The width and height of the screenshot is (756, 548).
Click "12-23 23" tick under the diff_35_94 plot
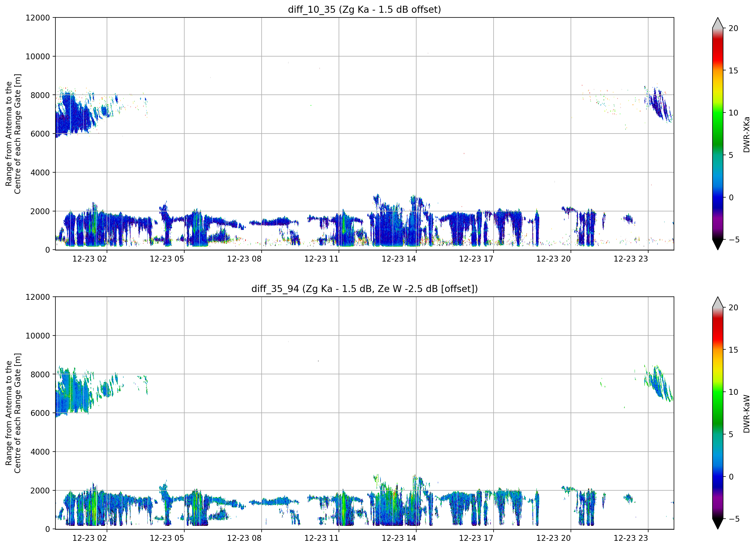point(631,538)
